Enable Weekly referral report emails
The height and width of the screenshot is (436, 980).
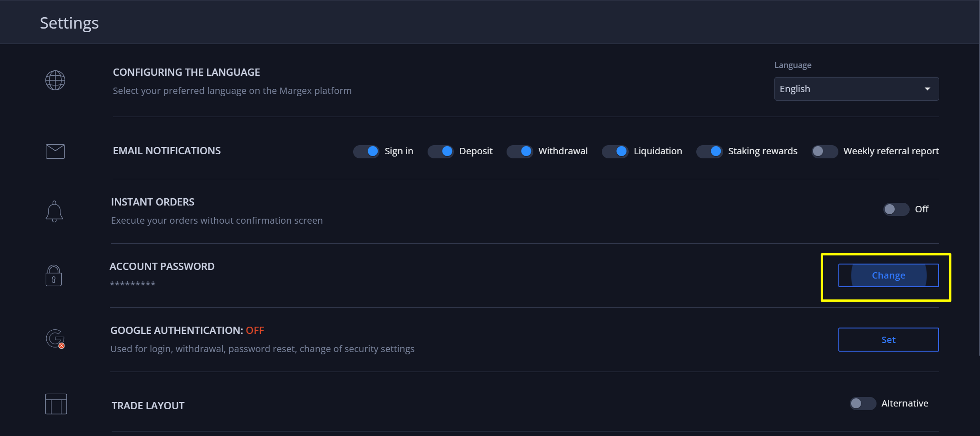tap(824, 152)
